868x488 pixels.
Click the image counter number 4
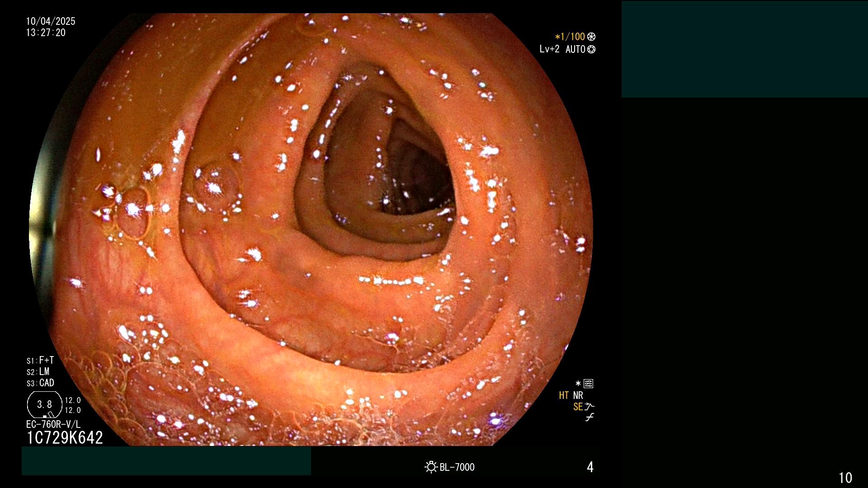pos(590,467)
